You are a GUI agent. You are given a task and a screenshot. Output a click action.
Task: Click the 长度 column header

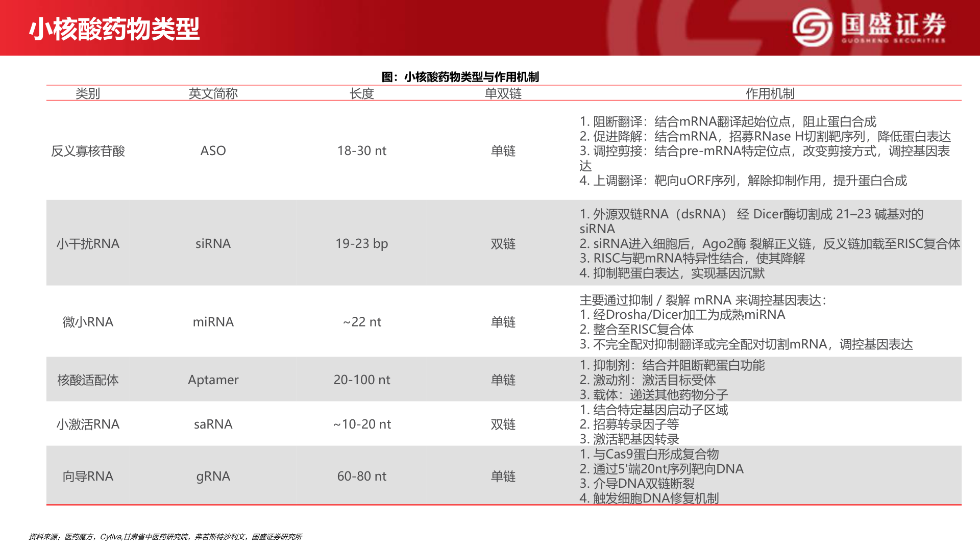tap(362, 93)
